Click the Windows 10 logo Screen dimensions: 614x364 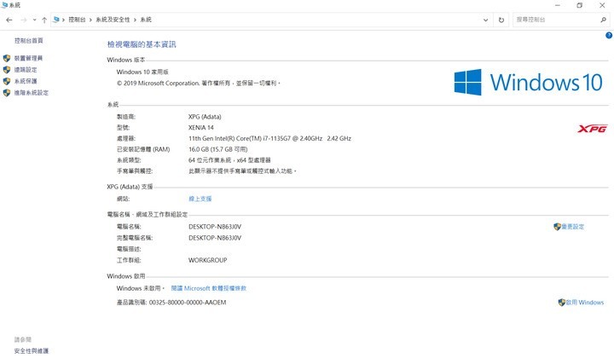point(528,82)
